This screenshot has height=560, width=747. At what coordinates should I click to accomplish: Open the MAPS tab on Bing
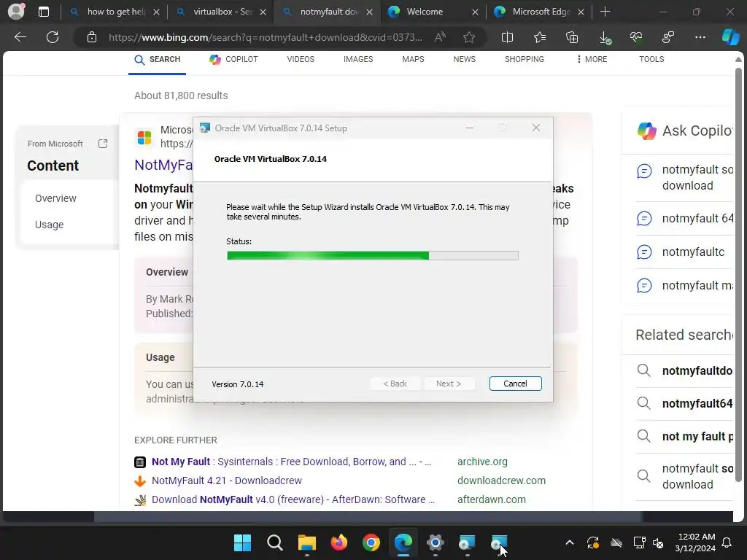413,60
